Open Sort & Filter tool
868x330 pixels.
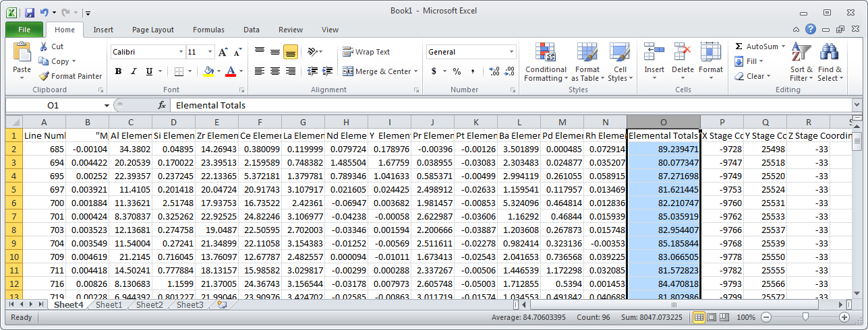(801, 62)
